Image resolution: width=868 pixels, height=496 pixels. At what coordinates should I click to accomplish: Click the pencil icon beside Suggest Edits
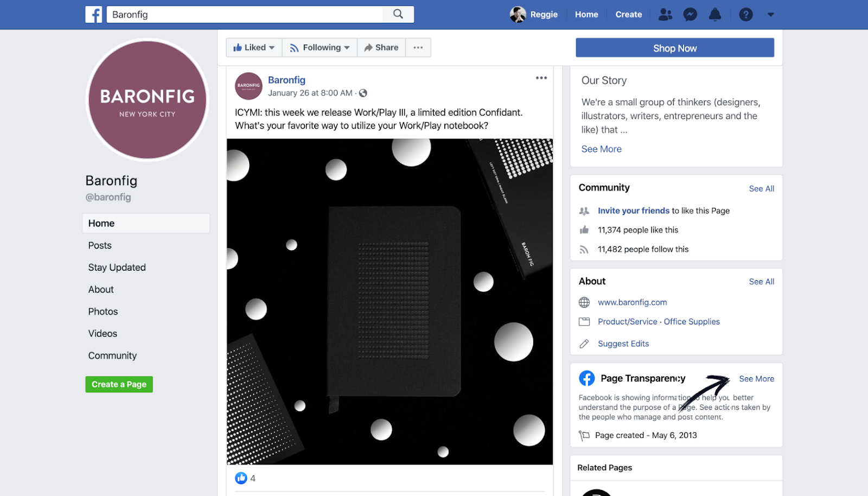[x=584, y=344]
